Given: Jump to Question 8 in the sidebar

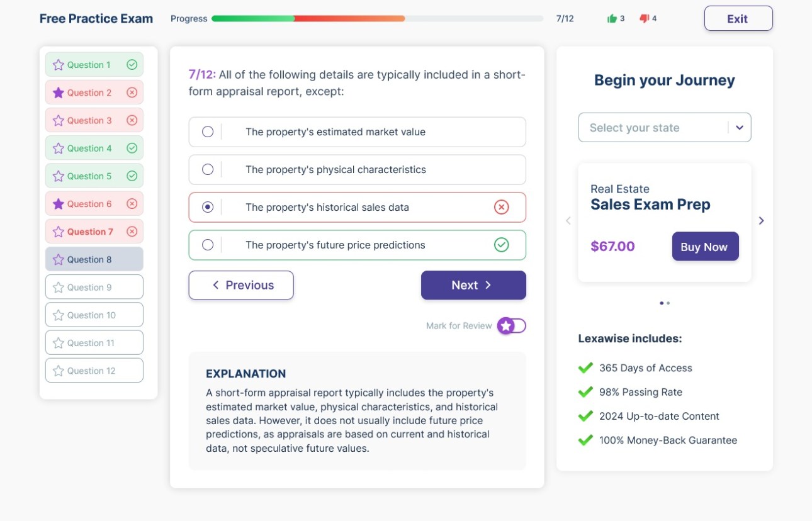Looking at the screenshot, I should [x=94, y=259].
